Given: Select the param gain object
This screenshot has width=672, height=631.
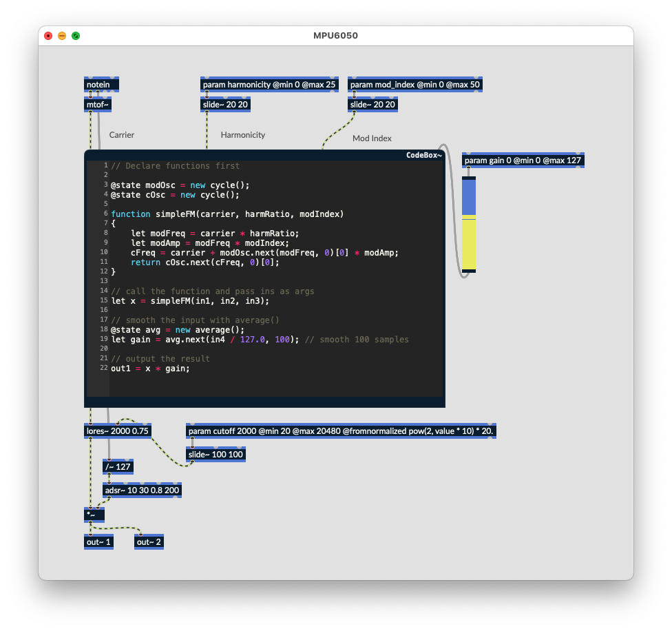Looking at the screenshot, I should point(523,161).
